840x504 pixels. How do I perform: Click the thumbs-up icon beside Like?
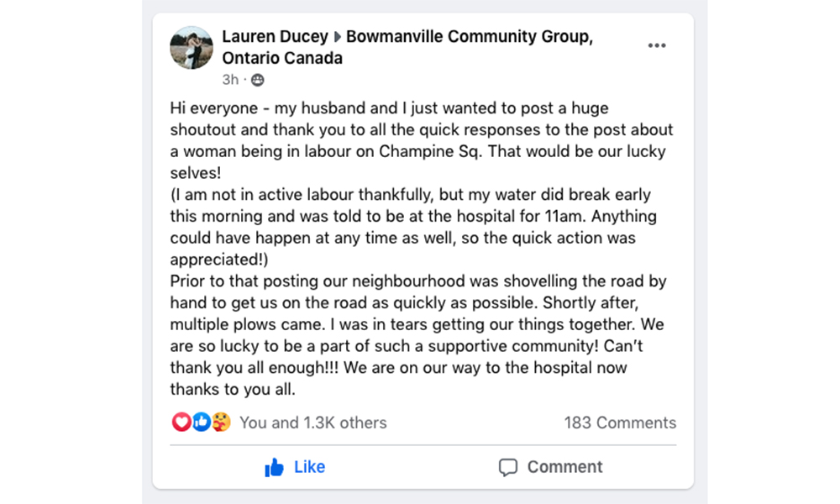coord(275,467)
